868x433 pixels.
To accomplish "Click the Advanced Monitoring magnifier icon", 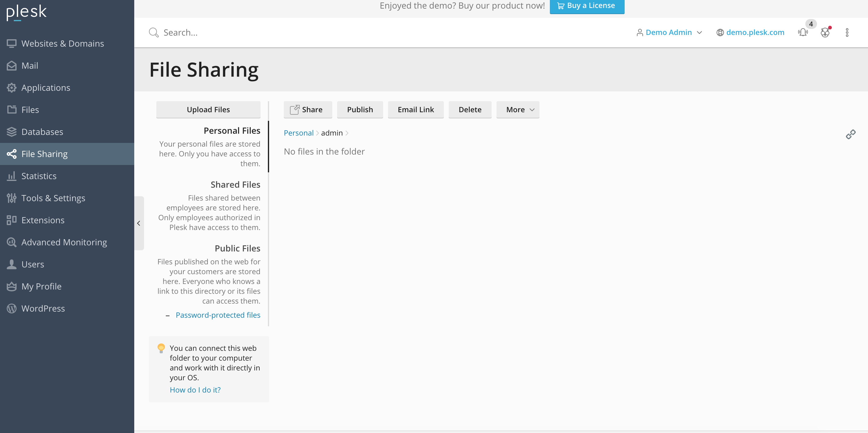I will [x=11, y=242].
